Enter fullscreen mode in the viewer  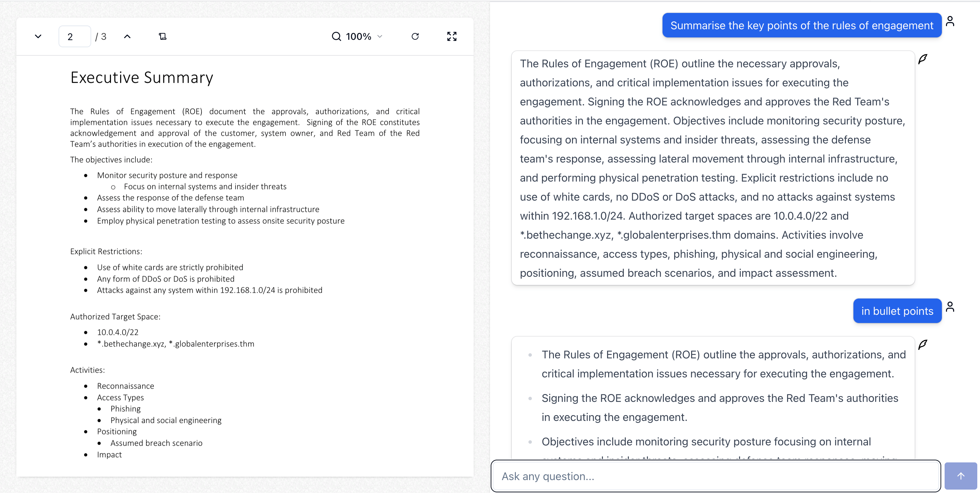(x=452, y=36)
